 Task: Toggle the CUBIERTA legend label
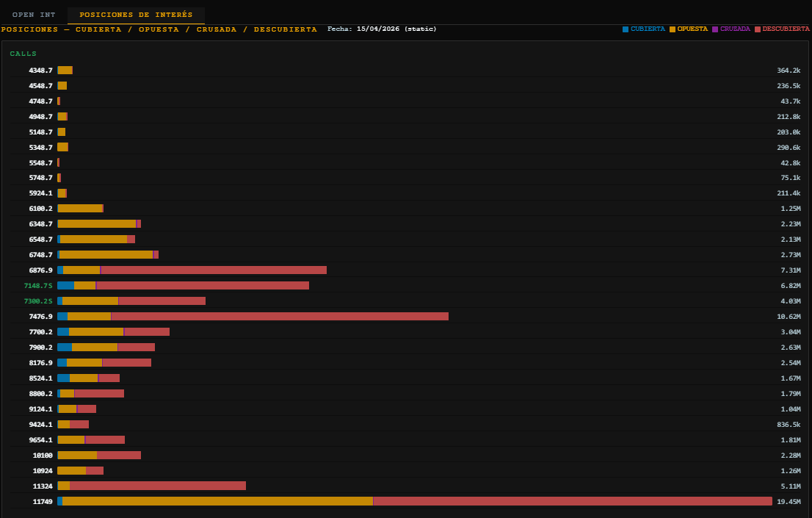point(648,29)
